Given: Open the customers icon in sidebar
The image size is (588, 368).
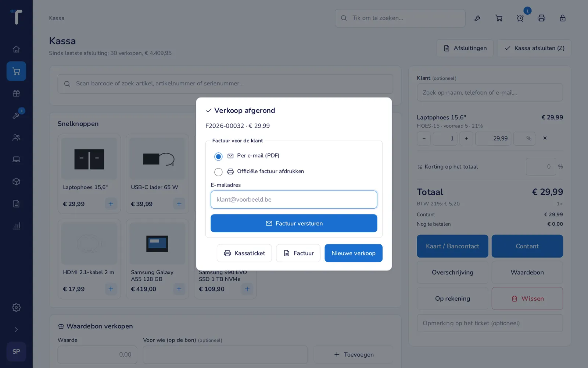Looking at the screenshot, I should pos(16,137).
